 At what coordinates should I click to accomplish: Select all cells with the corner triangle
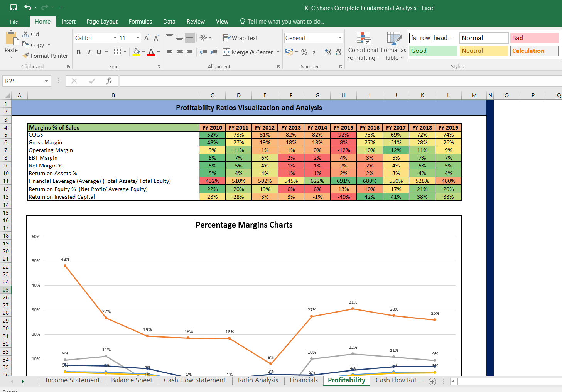[x=7, y=95]
